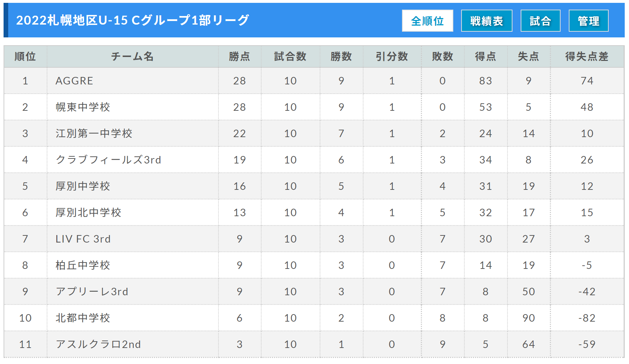The width and height of the screenshot is (629, 364).
Task: Click the 勝点 column header
Action: (239, 56)
